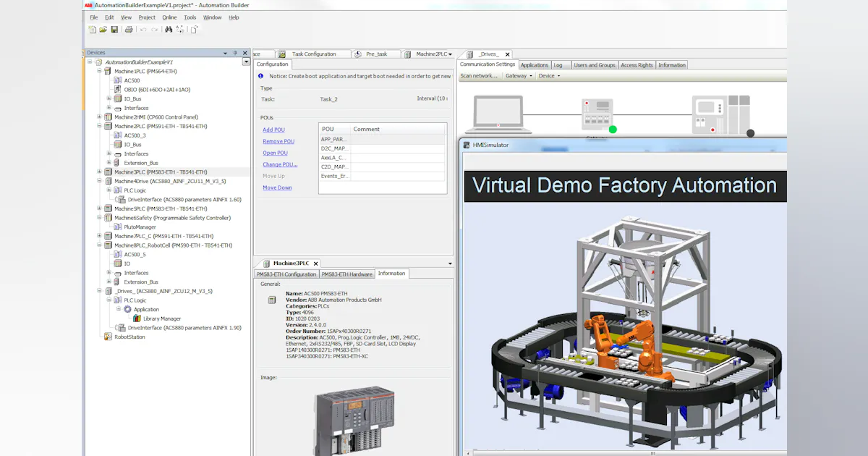Click the New project toolbar icon
The width and height of the screenshot is (868, 456).
[x=92, y=30]
